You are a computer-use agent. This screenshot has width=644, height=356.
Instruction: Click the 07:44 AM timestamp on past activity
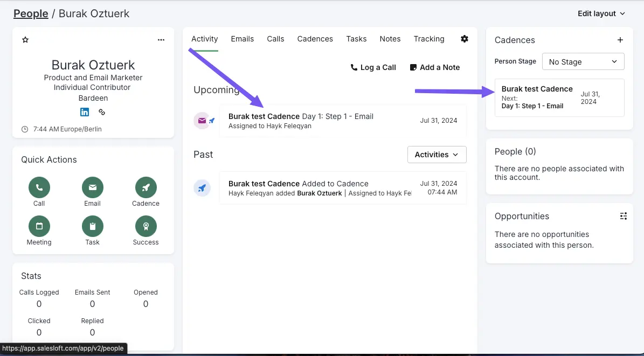(x=442, y=192)
